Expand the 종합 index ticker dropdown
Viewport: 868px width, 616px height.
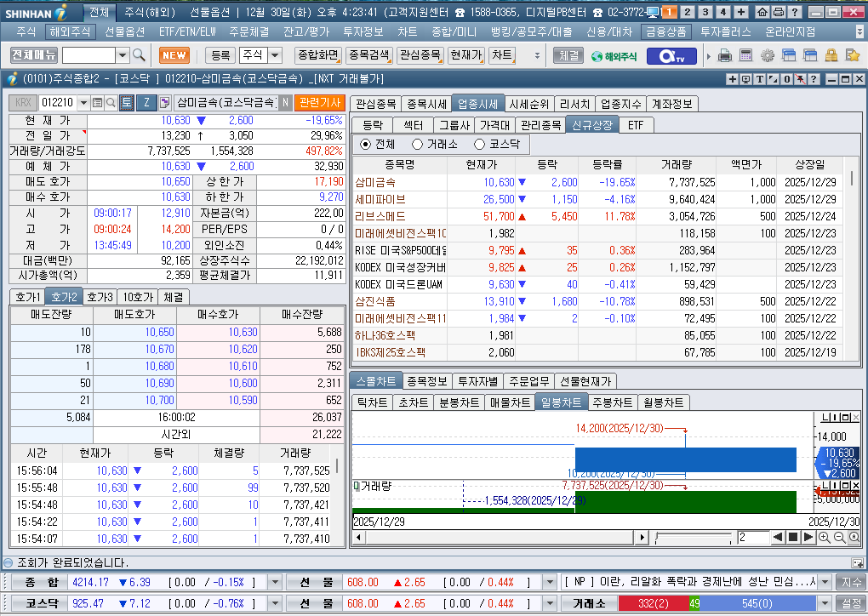(x=275, y=582)
